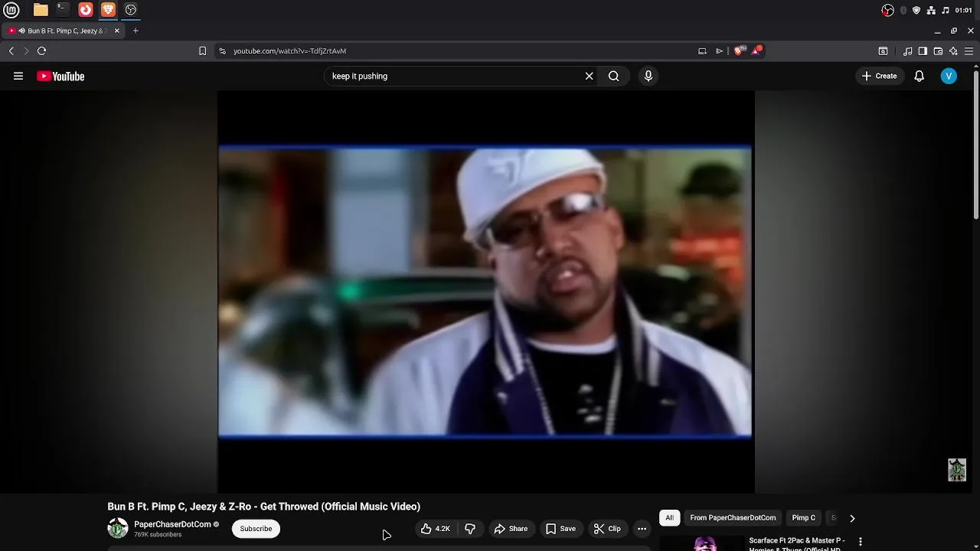Click the page vertical scrollbar
Screen dimensions: 980x551
[x=976, y=145]
